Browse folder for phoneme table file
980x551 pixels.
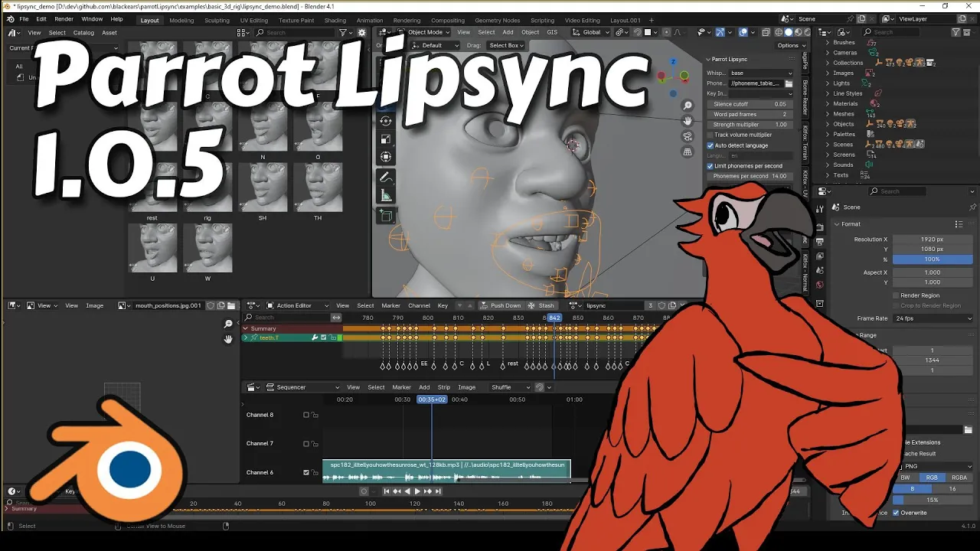coord(789,83)
